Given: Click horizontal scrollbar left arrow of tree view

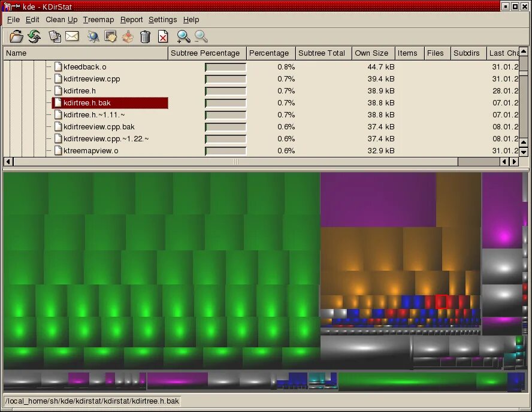Looking at the screenshot, I should tap(8, 162).
